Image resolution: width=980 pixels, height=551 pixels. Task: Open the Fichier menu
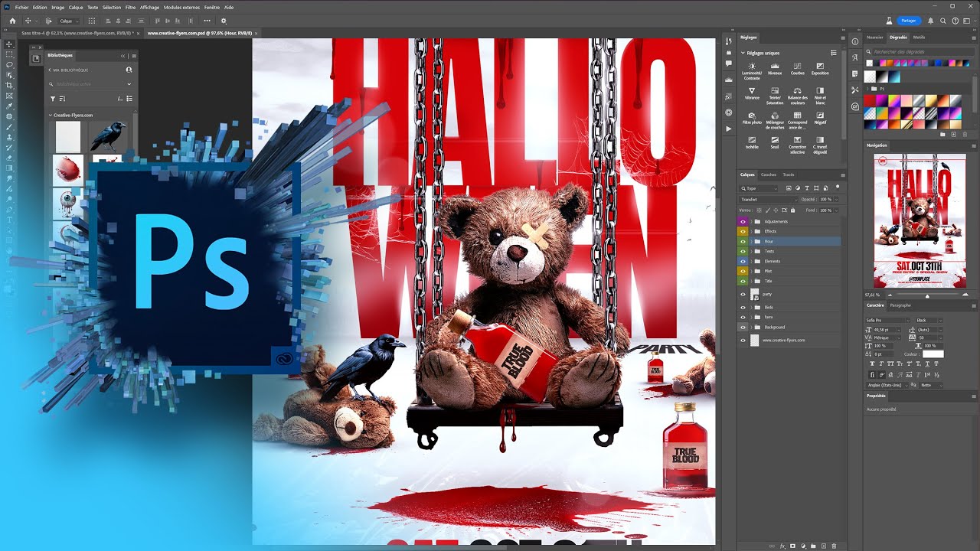pos(21,7)
